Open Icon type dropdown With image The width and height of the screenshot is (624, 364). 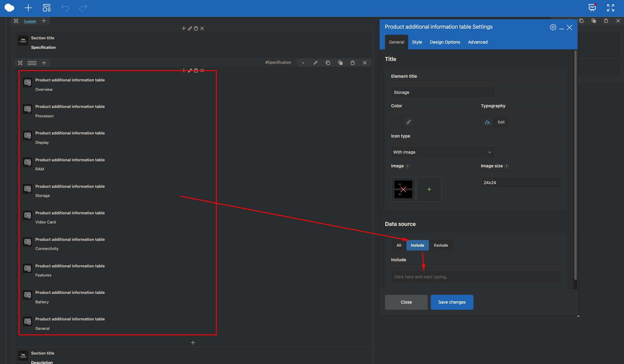[x=443, y=152]
